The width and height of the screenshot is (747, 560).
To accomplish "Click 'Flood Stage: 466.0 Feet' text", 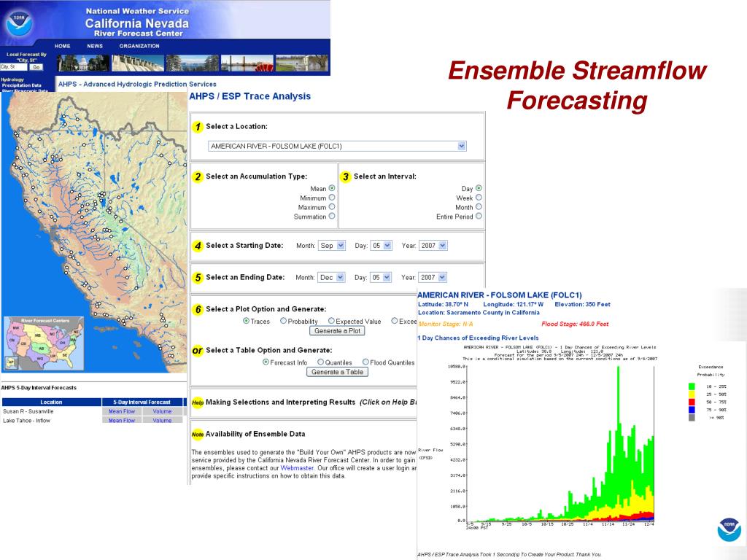I will (575, 324).
